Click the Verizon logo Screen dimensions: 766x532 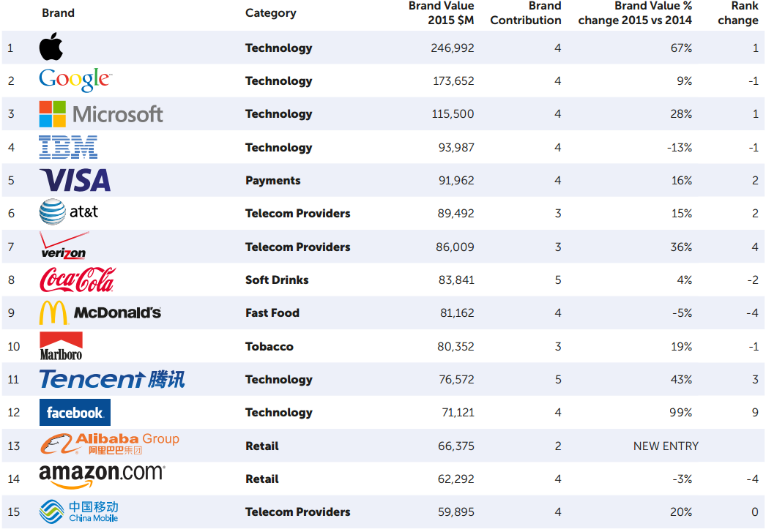[x=63, y=247]
